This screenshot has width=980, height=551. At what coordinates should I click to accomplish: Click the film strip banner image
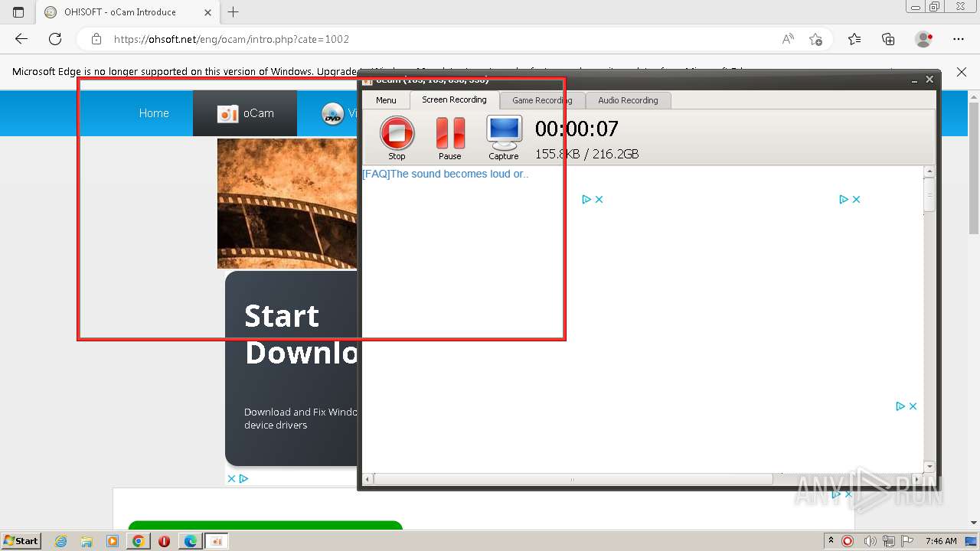(x=287, y=203)
